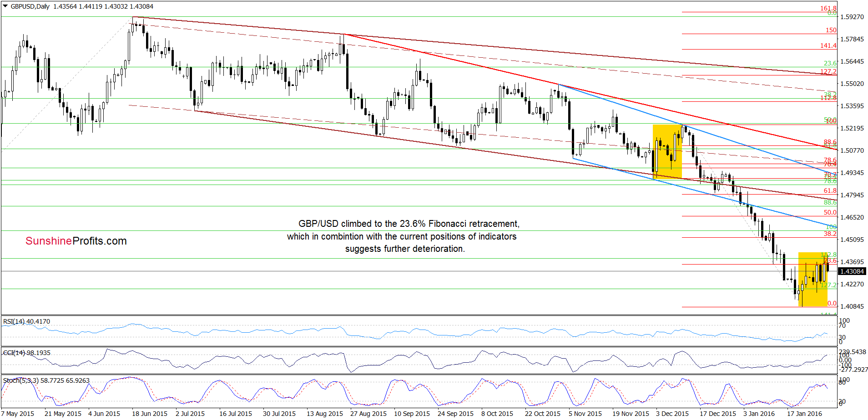Select the annotation line 'suggests further deterioration.'
Screen dimensions: 868x420
(x=405, y=249)
